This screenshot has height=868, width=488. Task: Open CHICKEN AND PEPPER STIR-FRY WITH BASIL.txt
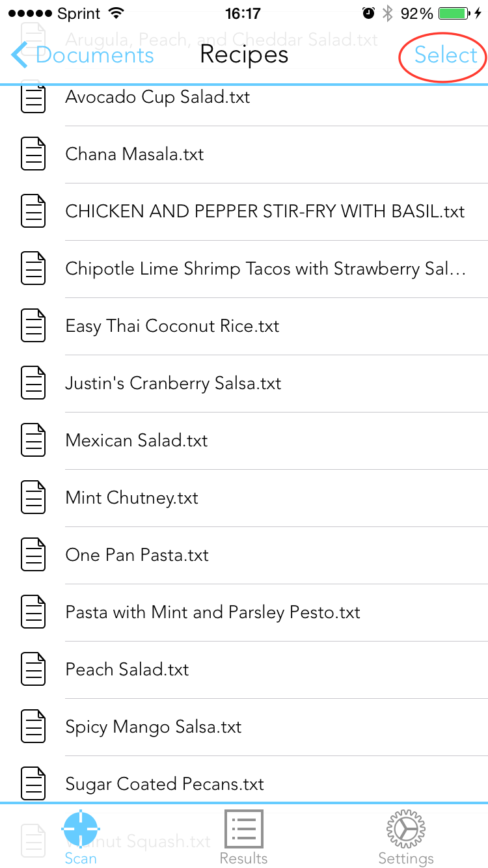(x=244, y=211)
